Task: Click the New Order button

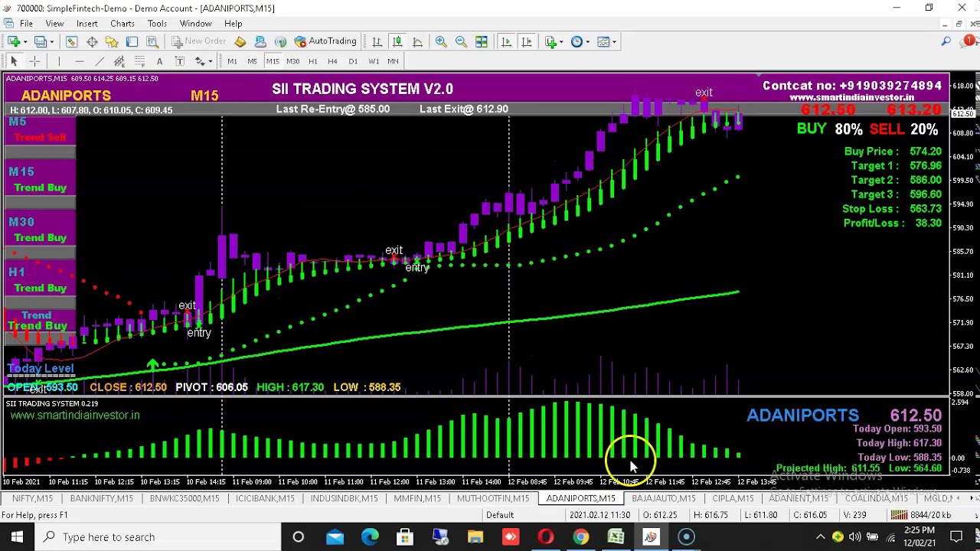Action: pyautogui.click(x=198, y=41)
